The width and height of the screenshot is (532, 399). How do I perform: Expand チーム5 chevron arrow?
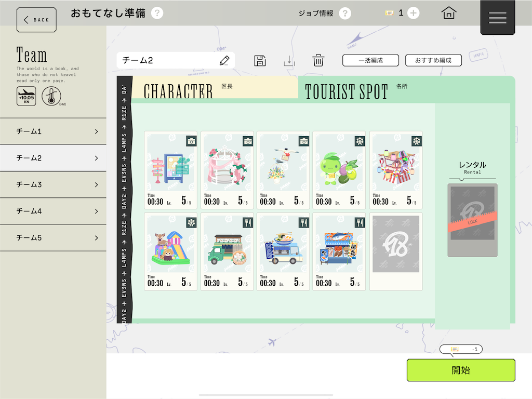pos(96,237)
